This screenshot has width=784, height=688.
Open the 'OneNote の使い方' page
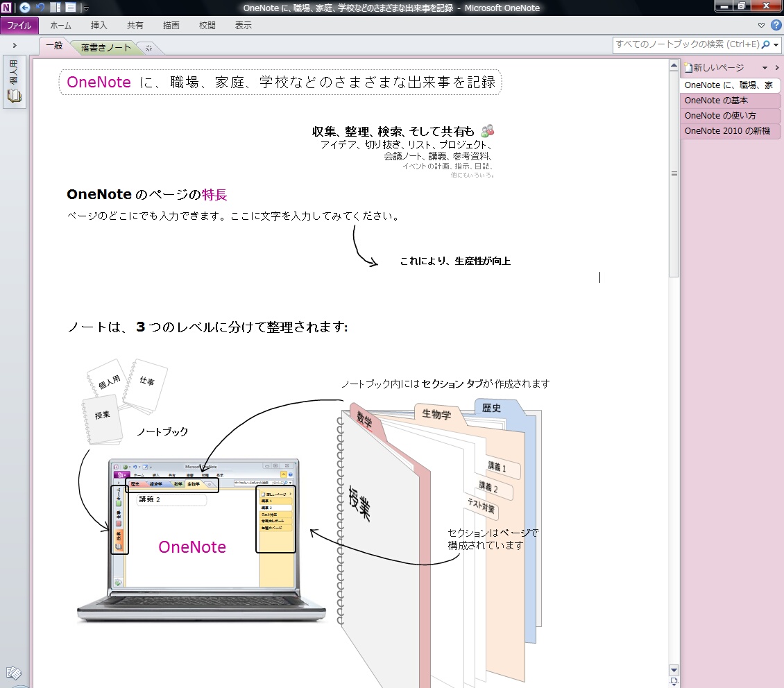[x=729, y=115]
